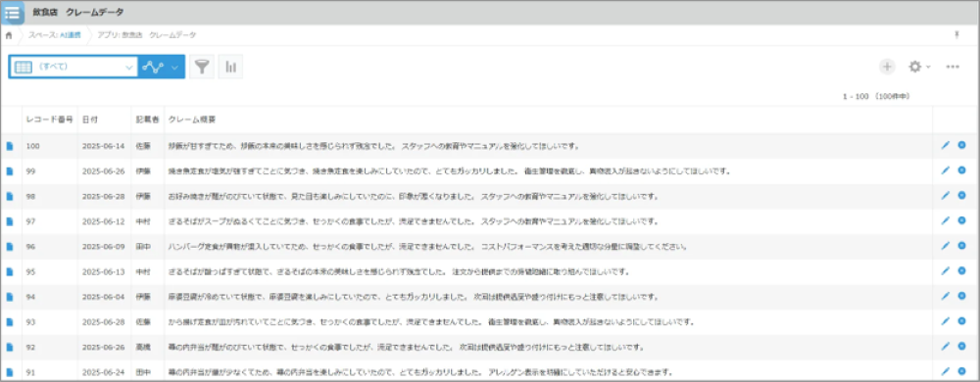Open the bar chart aggregate icon
This screenshot has width=980, height=382.
pos(230,67)
